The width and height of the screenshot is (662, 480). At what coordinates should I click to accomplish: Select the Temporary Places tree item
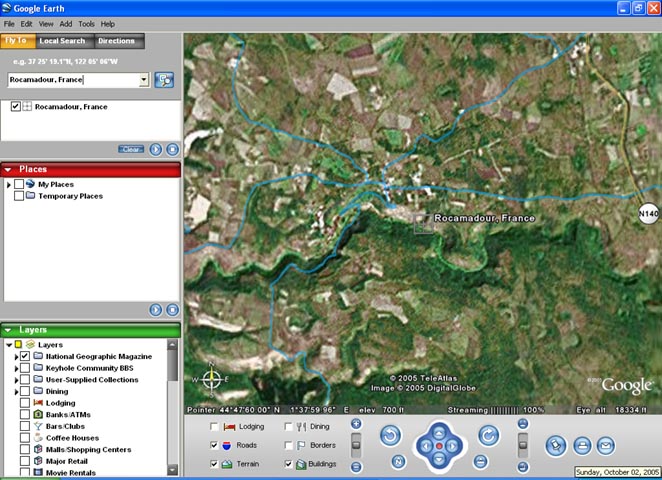click(x=71, y=196)
